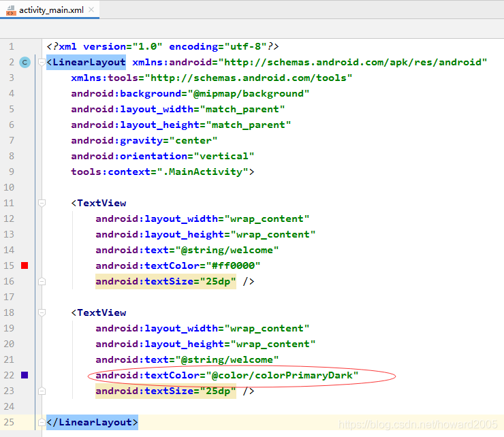Click the fold end marker on line 25

click(42, 422)
